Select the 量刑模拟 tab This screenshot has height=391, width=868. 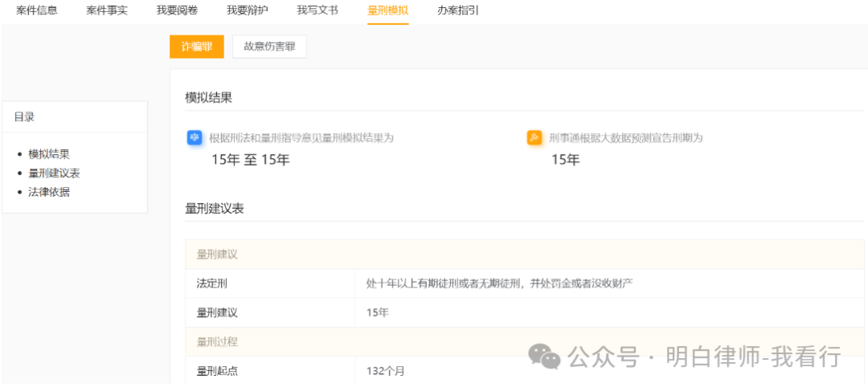[x=388, y=10]
